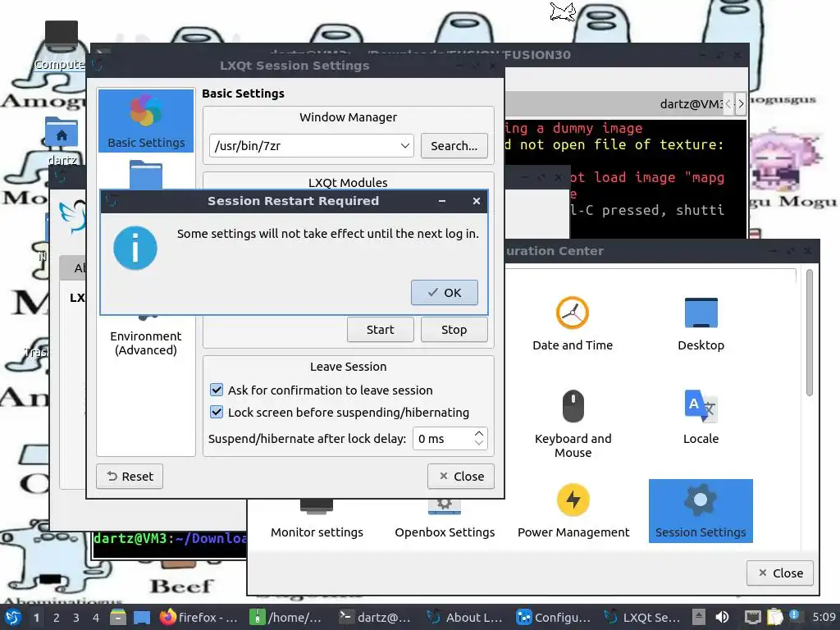Switch to workspace 4

96,618
